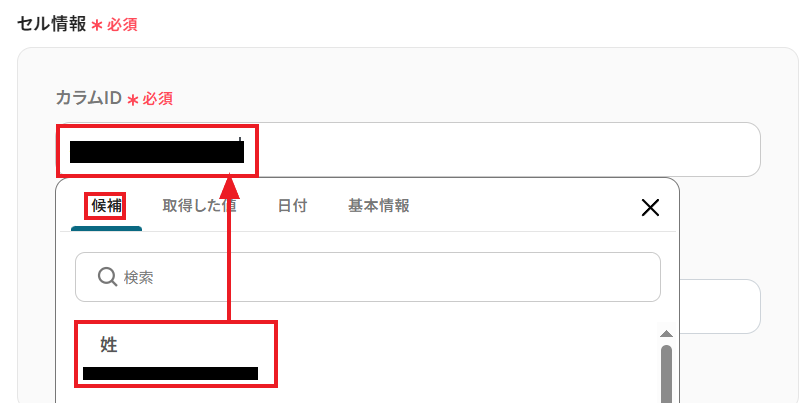Screen dimensions: 804x403
Task: Click the redacted ID below 姓
Action: [x=170, y=373]
